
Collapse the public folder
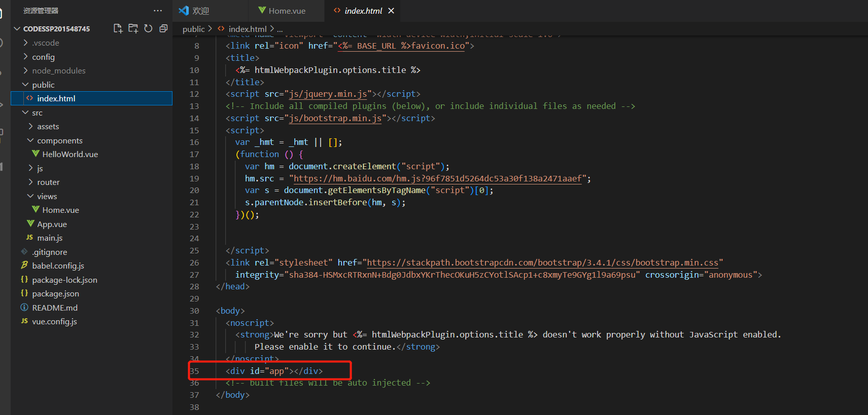25,85
